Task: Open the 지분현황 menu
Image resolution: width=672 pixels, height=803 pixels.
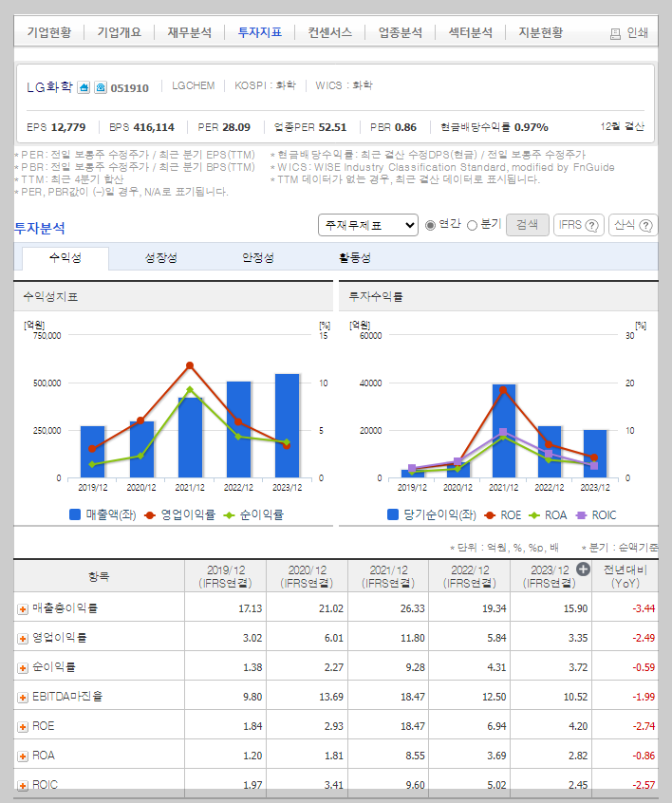Action: (x=541, y=32)
